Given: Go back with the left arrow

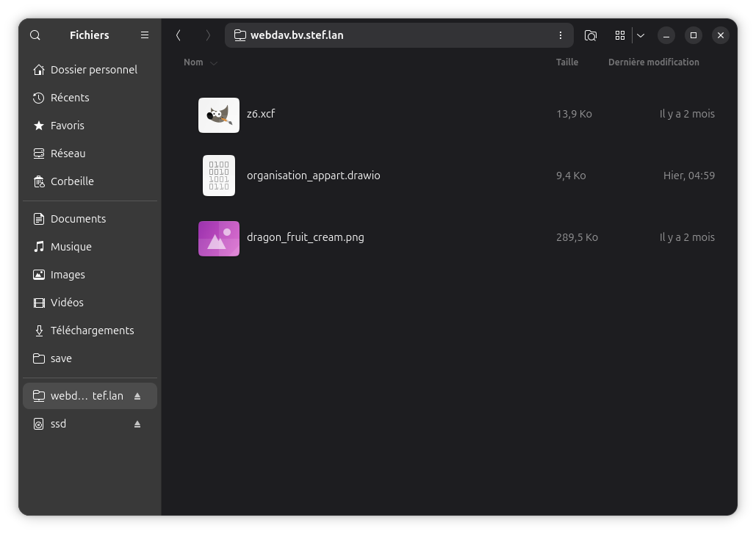Looking at the screenshot, I should (x=179, y=35).
